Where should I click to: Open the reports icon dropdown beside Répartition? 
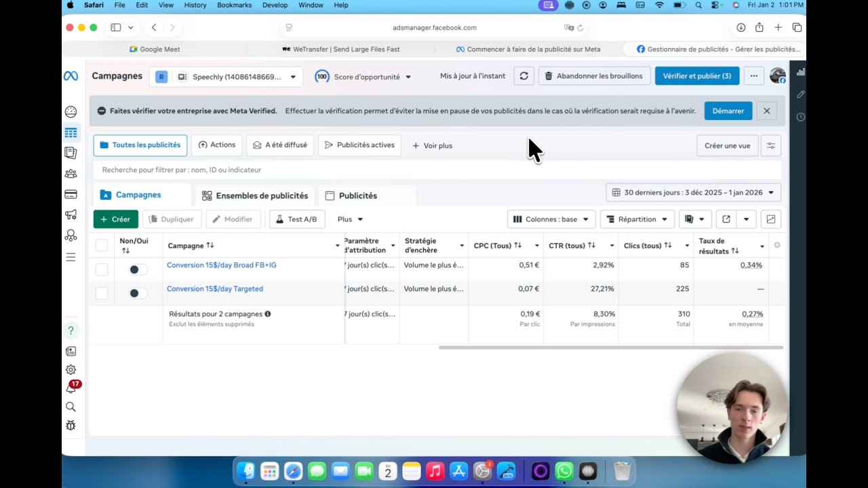(694, 219)
